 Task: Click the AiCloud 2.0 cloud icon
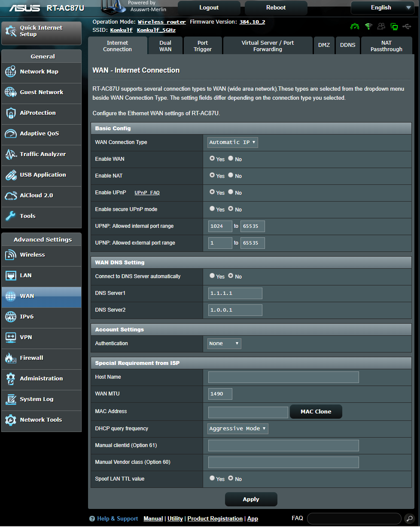11,196
